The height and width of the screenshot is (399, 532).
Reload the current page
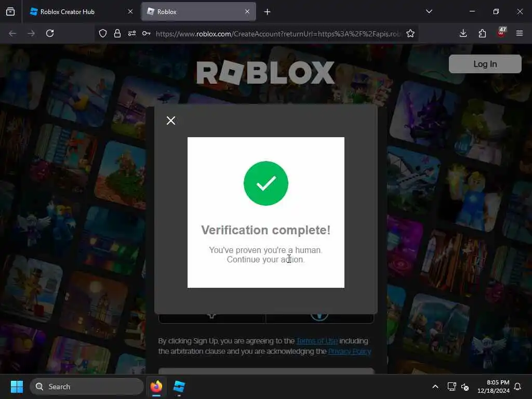pyautogui.click(x=50, y=33)
